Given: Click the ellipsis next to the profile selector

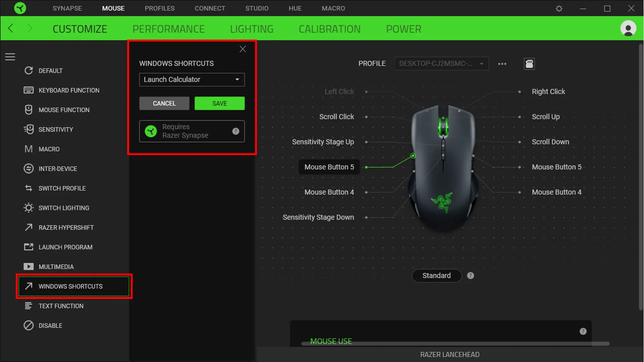Looking at the screenshot, I should (502, 64).
